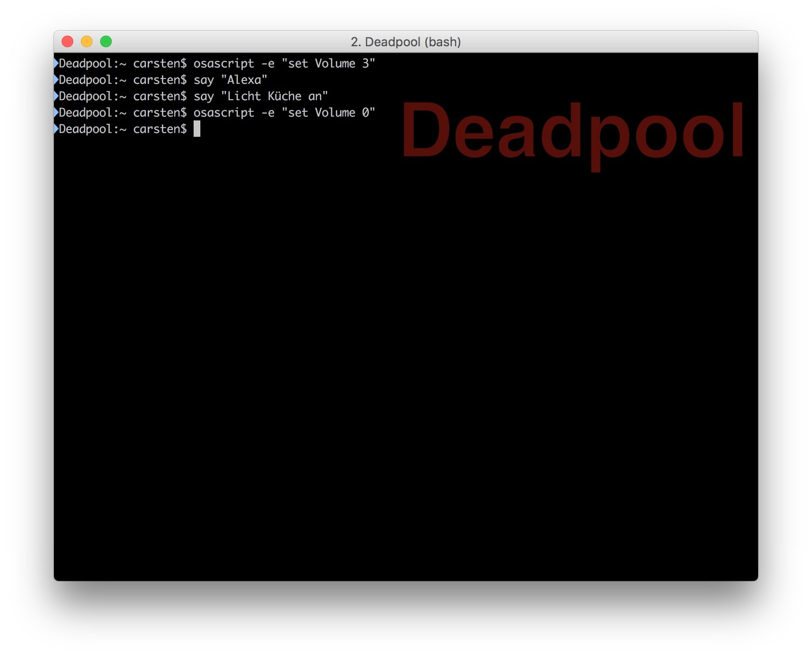Click "carsten$" on the last prompt line
This screenshot has height=658, width=812.
click(x=159, y=129)
